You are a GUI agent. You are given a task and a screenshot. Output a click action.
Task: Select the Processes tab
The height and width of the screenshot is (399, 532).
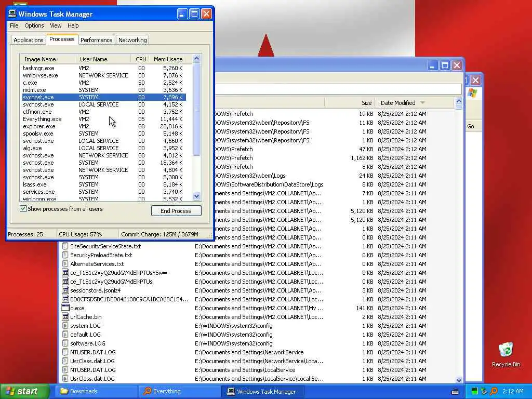(62, 39)
